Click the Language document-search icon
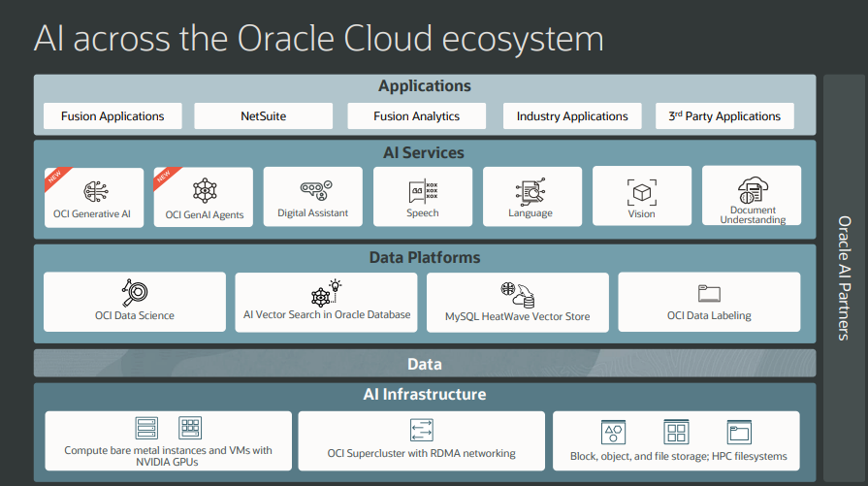868x486 pixels. point(530,191)
